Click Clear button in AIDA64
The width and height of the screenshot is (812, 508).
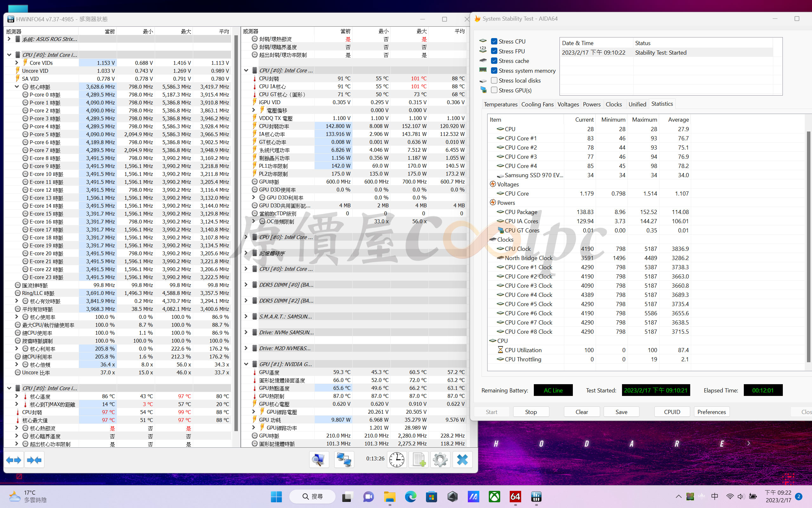click(x=581, y=412)
